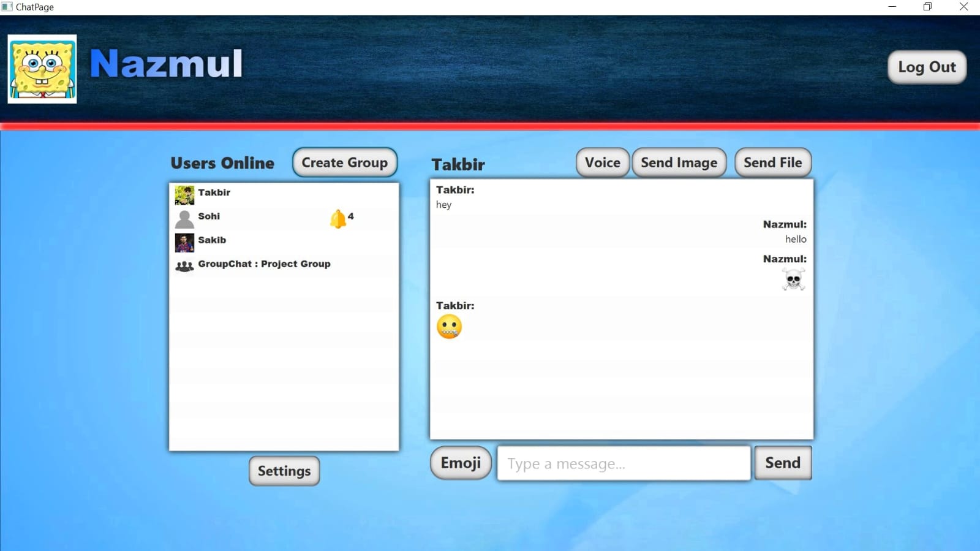The width and height of the screenshot is (980, 551).
Task: Open GroupChat : Project Group conversation
Action: 264,264
